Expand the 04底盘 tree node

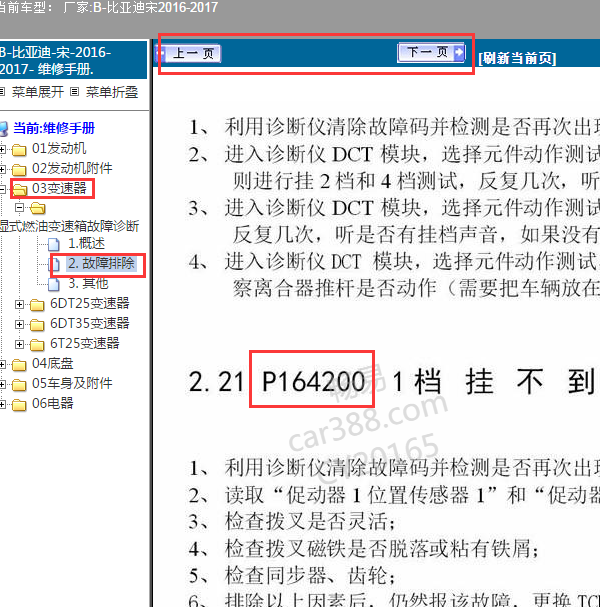tap(2, 365)
